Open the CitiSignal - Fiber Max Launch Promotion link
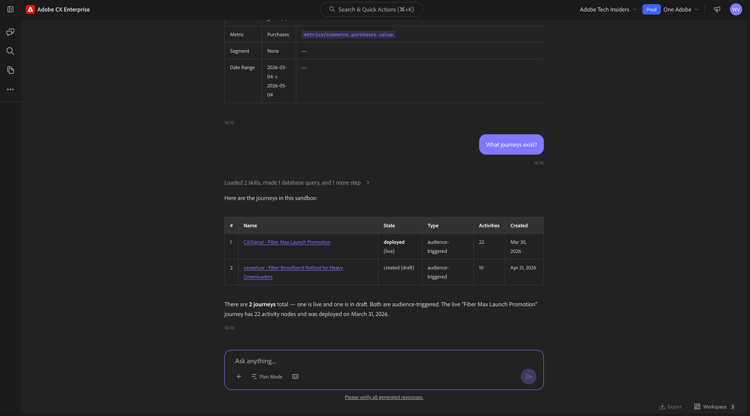 (287, 242)
